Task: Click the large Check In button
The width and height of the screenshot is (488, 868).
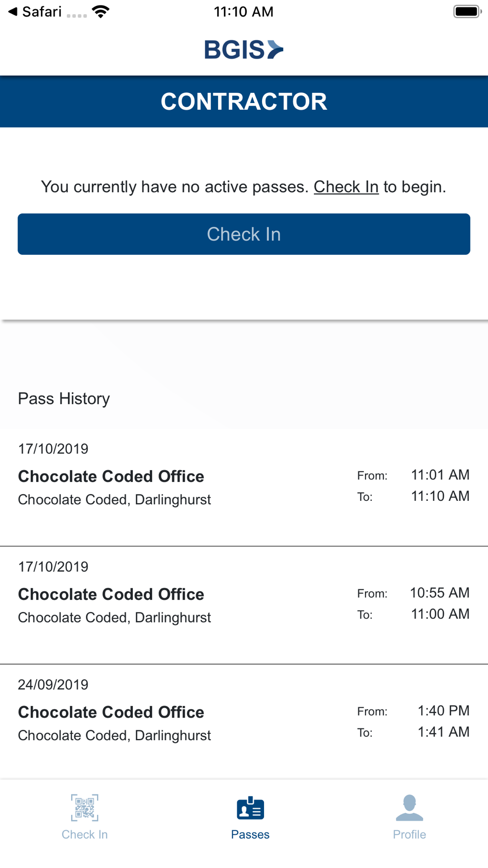Action: point(244,234)
